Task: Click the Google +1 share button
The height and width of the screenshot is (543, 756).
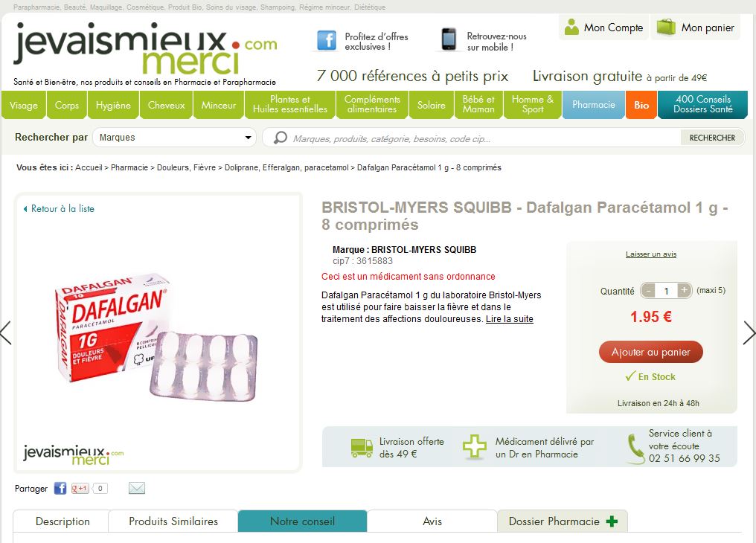Action: 80,488
